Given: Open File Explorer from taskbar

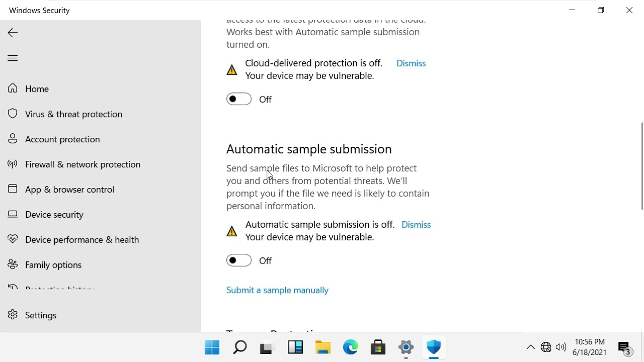Looking at the screenshot, I should (x=323, y=347).
